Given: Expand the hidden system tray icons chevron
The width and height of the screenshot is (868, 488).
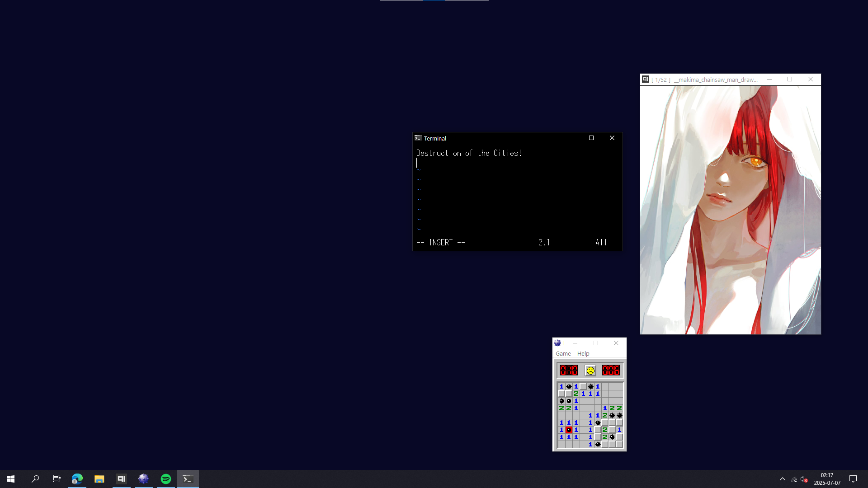Looking at the screenshot, I should point(783,479).
